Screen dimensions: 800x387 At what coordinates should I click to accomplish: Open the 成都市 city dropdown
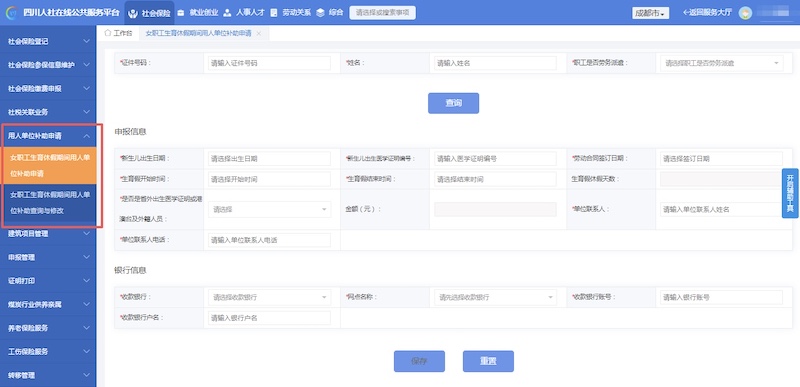[x=650, y=13]
